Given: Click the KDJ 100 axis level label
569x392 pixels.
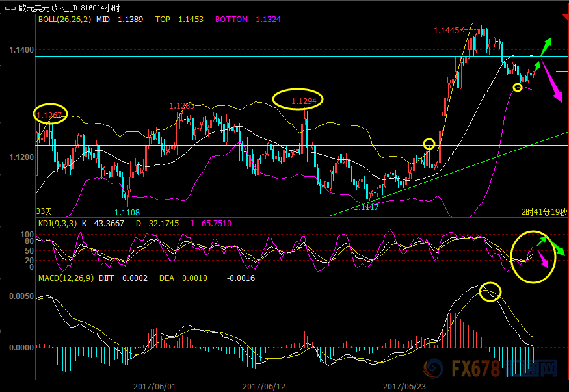Looking at the screenshot, I should [x=27, y=235].
